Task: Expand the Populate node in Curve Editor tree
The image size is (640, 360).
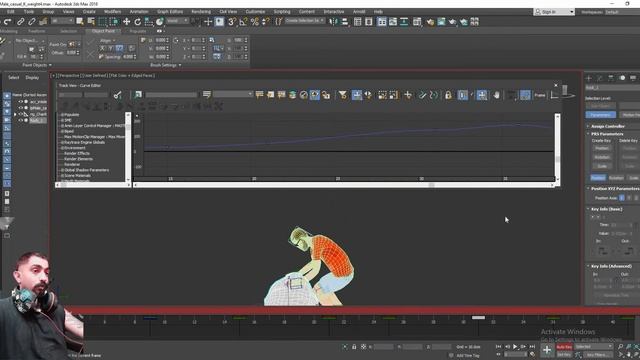Action: tap(62, 115)
